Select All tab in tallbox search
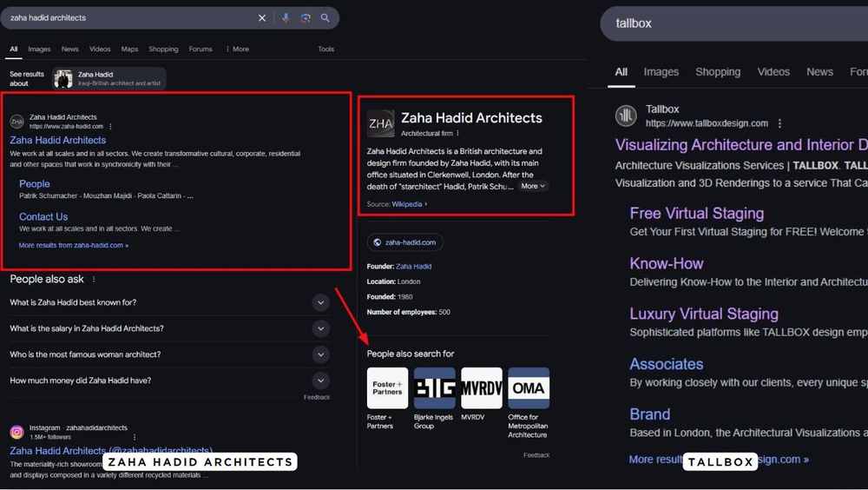The width and height of the screenshot is (868, 490). [621, 72]
